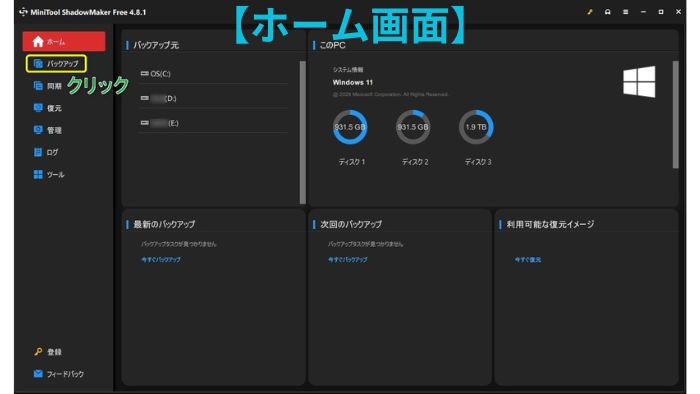The height and width of the screenshot is (394, 700).
Task: Open the ログ (Log) sidebar icon
Action: pyautogui.click(x=38, y=152)
